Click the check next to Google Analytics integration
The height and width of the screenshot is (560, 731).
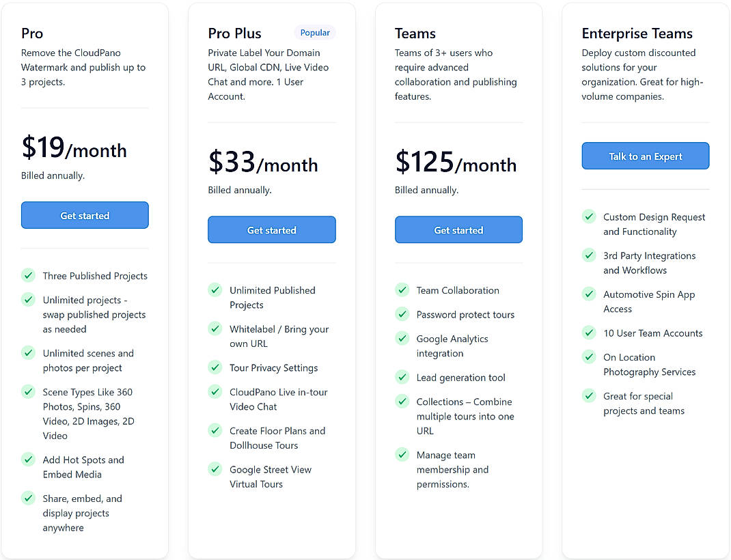click(402, 338)
